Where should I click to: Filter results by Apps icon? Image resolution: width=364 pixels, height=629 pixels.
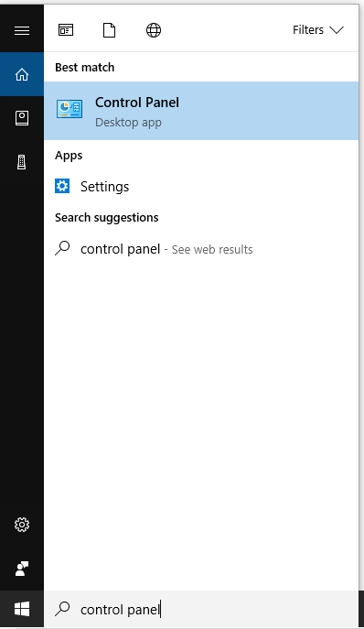(x=66, y=30)
